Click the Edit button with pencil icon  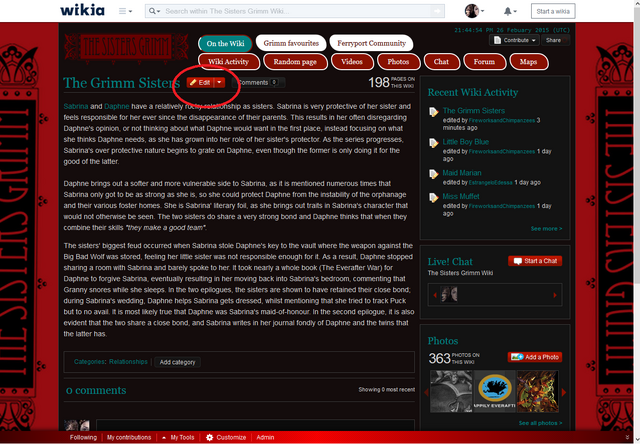[200, 82]
